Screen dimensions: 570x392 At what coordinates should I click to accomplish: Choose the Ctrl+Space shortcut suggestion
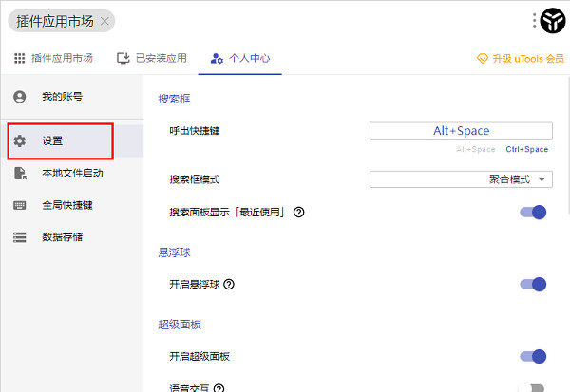(x=526, y=149)
